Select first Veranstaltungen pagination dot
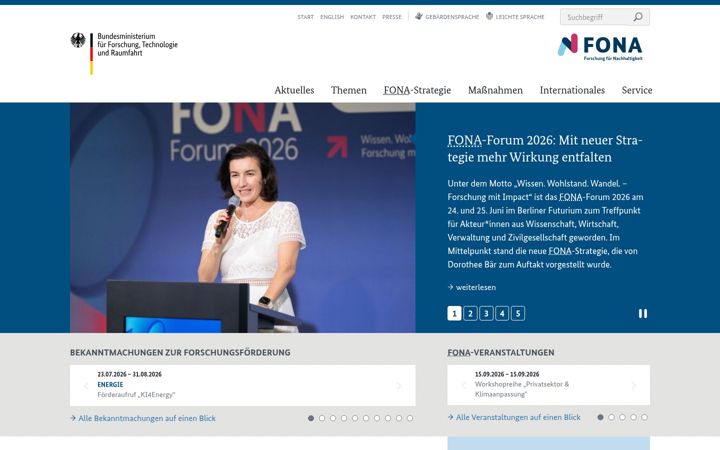Viewport: 720px width, 450px height. click(600, 417)
